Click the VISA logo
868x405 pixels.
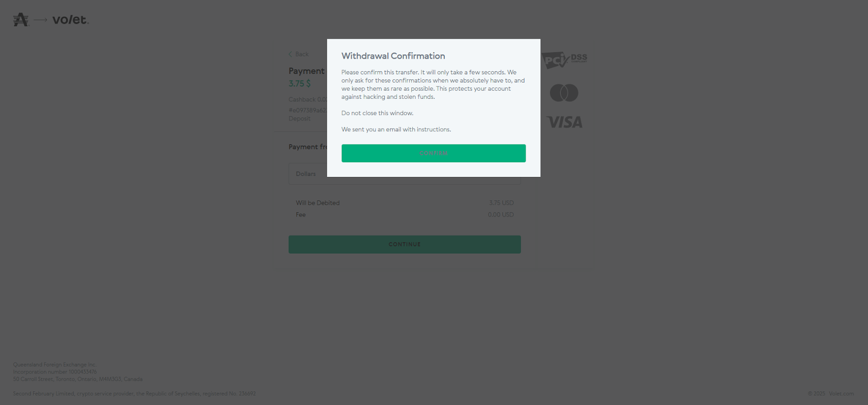pos(565,122)
